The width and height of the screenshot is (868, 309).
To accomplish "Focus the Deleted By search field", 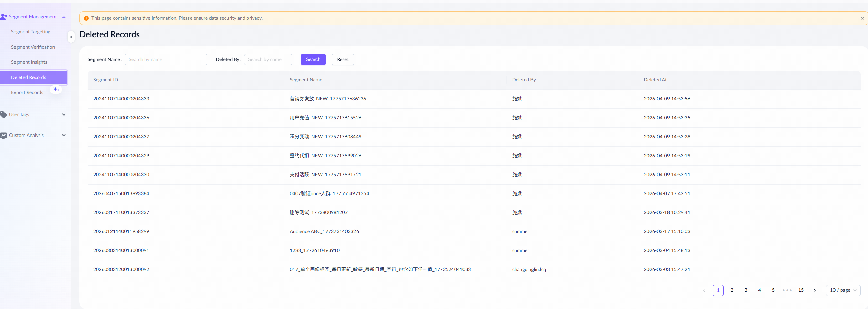I will [x=268, y=60].
